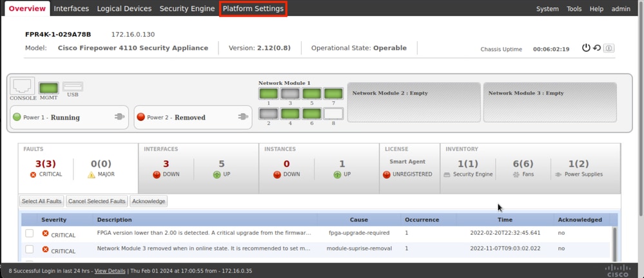Select the MGMT port icon
644x278 pixels.
(49, 88)
